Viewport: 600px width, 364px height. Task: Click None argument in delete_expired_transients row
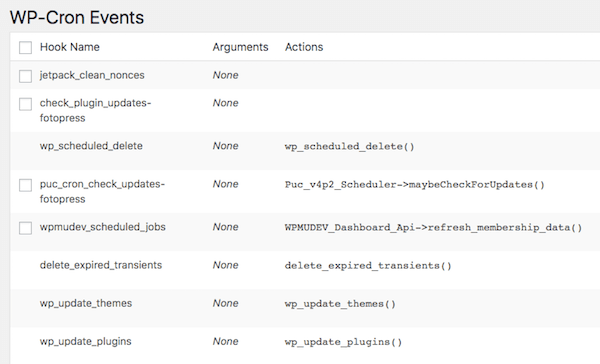pyautogui.click(x=225, y=265)
